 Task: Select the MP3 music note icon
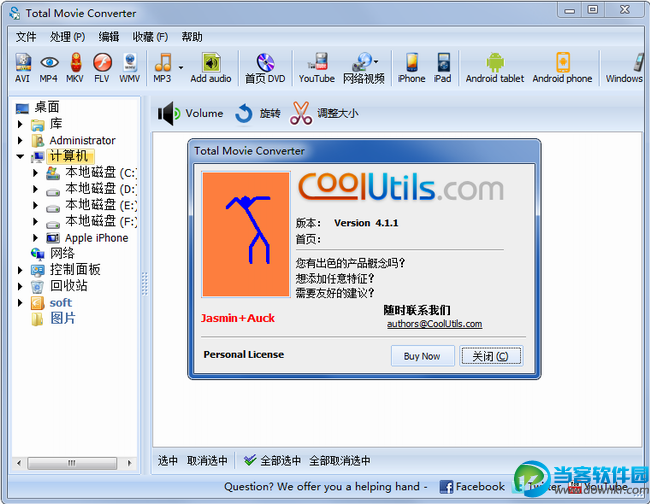tap(162, 63)
